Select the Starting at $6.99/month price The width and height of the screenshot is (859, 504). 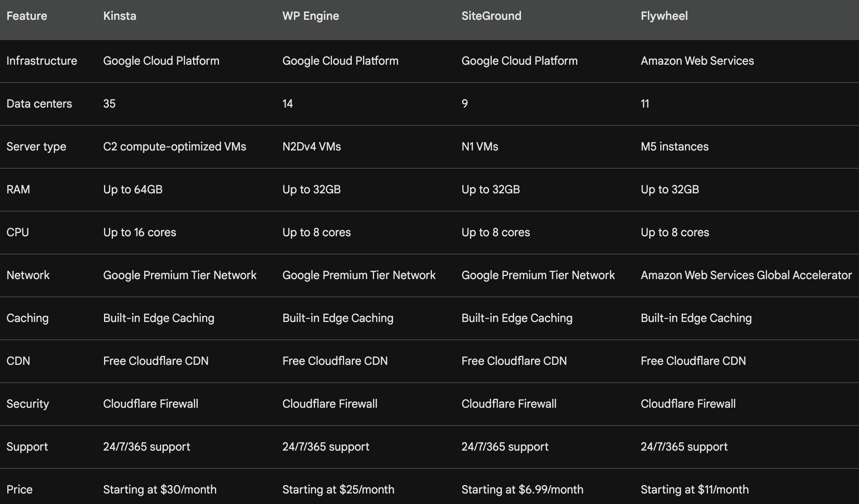click(x=522, y=490)
